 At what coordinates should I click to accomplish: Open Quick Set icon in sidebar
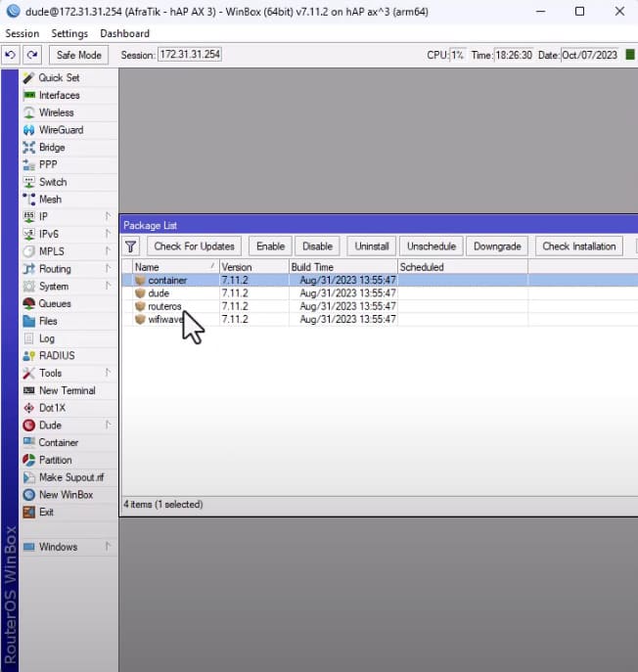click(x=28, y=78)
